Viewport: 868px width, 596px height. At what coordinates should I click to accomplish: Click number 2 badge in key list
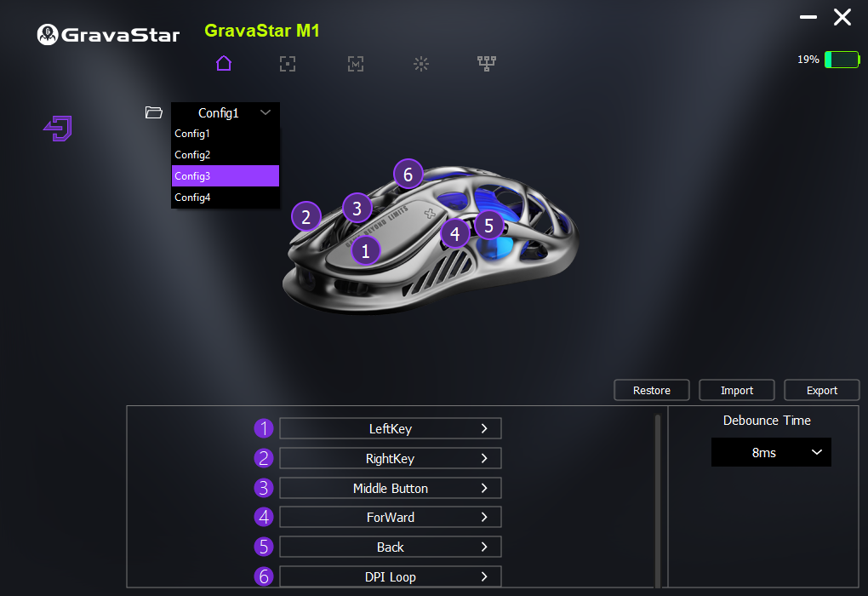click(264, 458)
